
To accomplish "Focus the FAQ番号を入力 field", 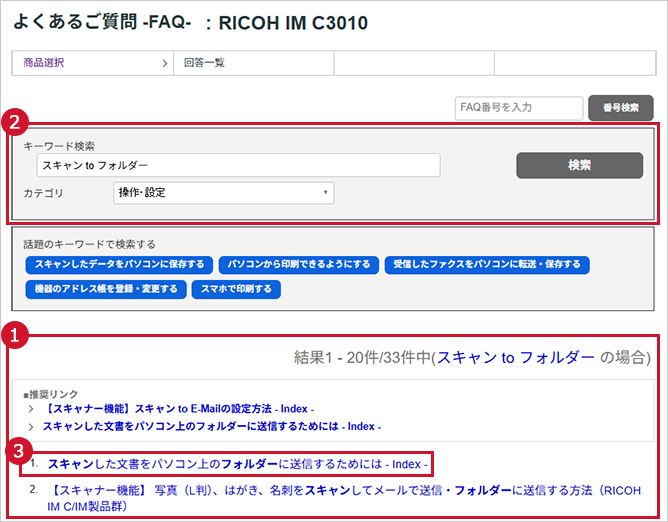I will 517,107.
